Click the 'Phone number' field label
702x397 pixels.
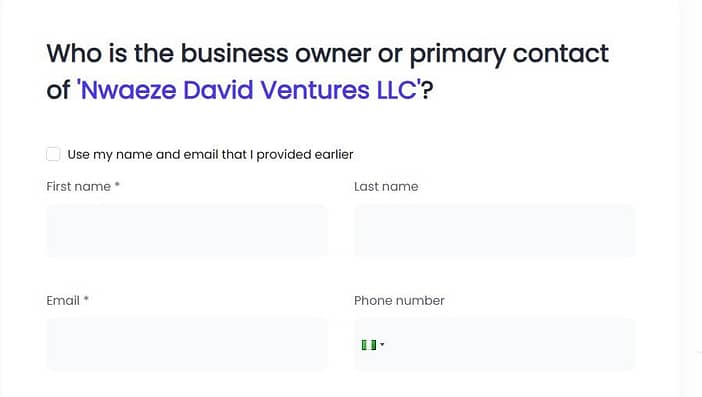point(399,300)
